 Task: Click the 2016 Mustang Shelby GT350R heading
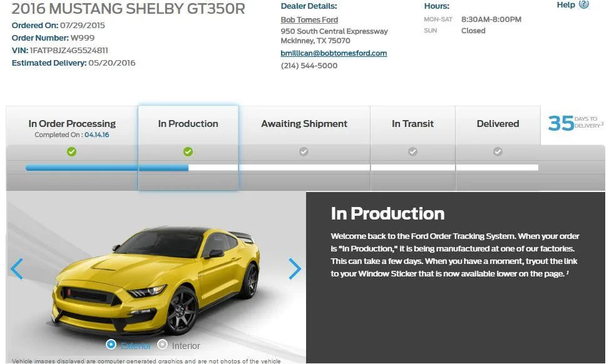(128, 9)
